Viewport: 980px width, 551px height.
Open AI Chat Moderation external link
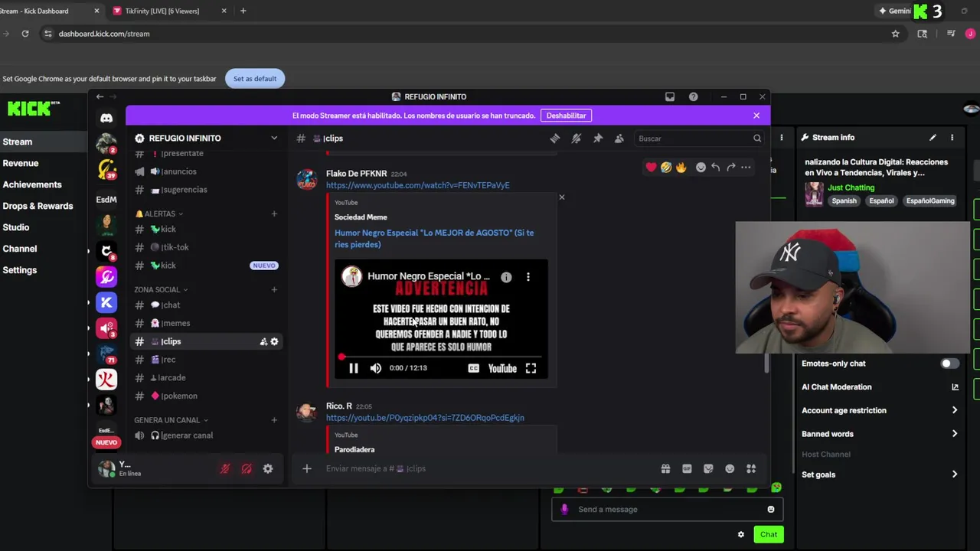click(x=955, y=387)
